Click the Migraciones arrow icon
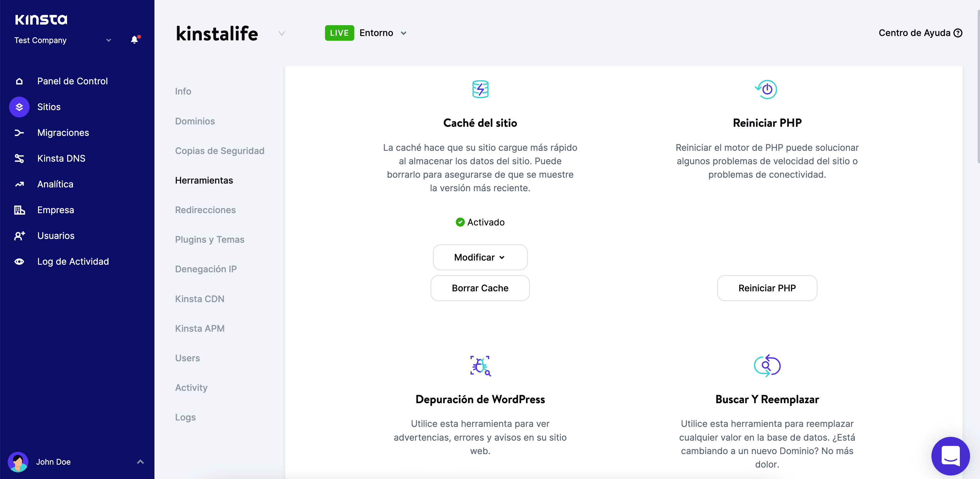The height and width of the screenshot is (479, 980). point(19,133)
